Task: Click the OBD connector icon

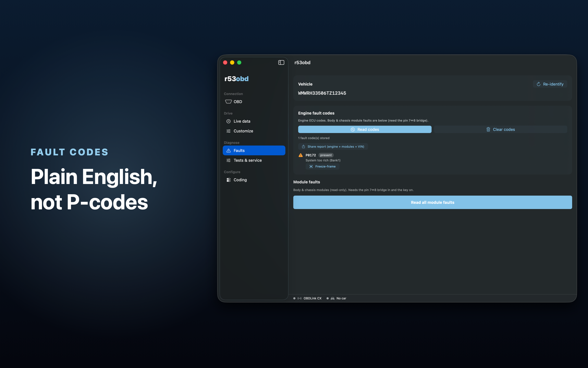Action: [x=228, y=101]
